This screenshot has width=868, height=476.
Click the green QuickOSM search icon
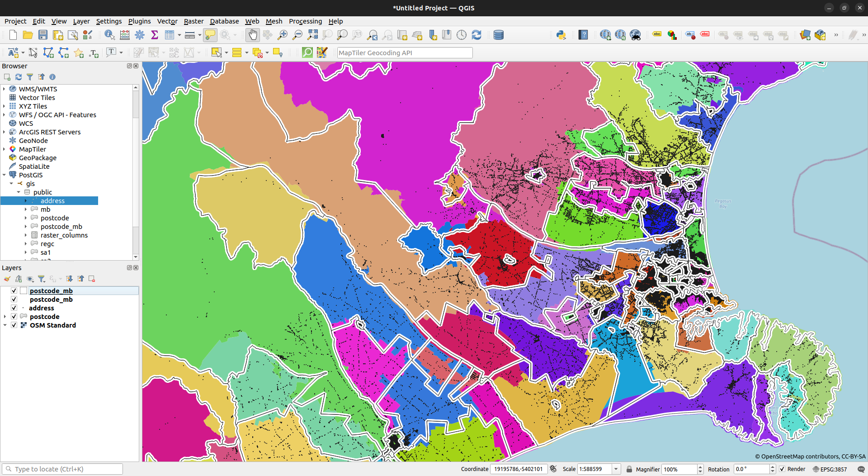[307, 52]
